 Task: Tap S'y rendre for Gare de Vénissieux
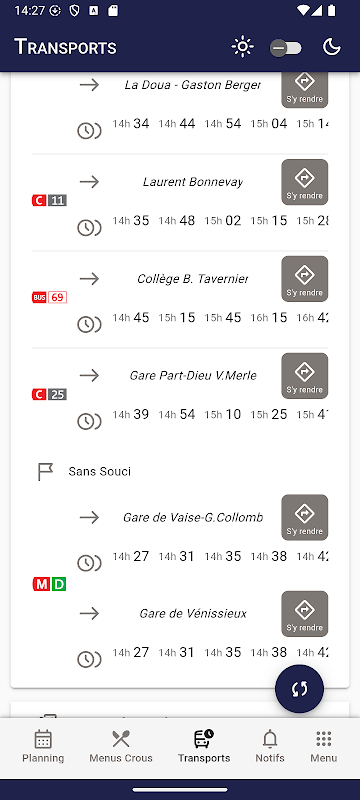pos(304,614)
